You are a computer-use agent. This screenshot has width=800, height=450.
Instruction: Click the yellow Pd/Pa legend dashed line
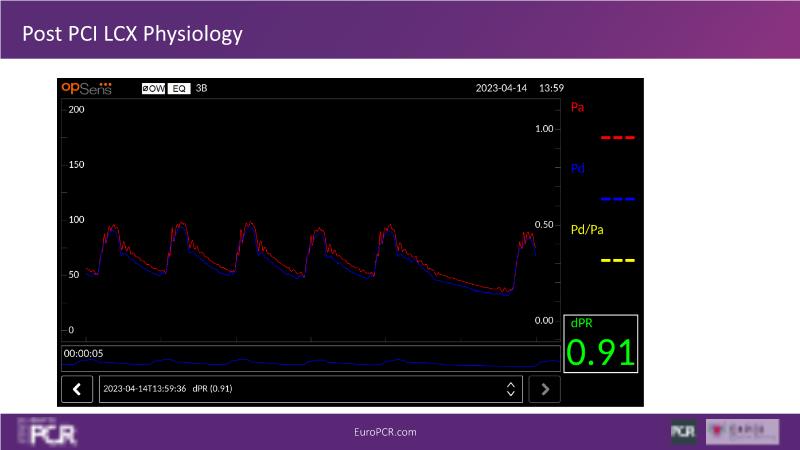pos(617,260)
